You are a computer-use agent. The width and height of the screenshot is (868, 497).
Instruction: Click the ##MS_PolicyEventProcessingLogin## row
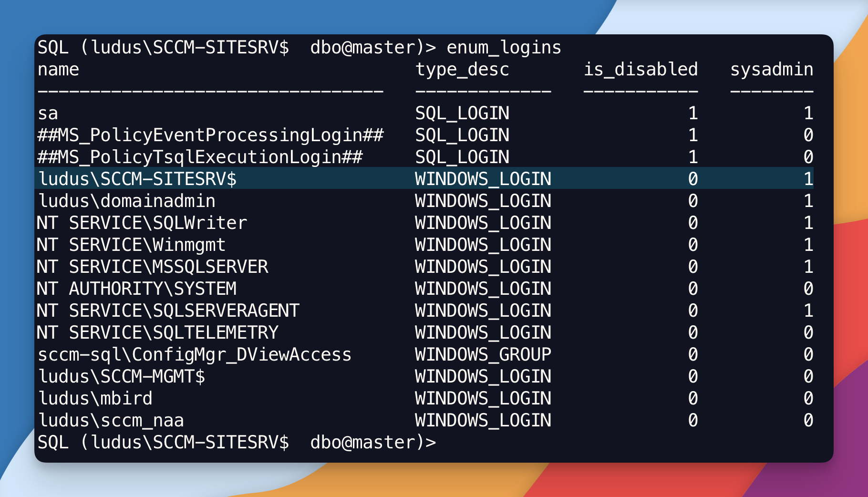(x=211, y=135)
